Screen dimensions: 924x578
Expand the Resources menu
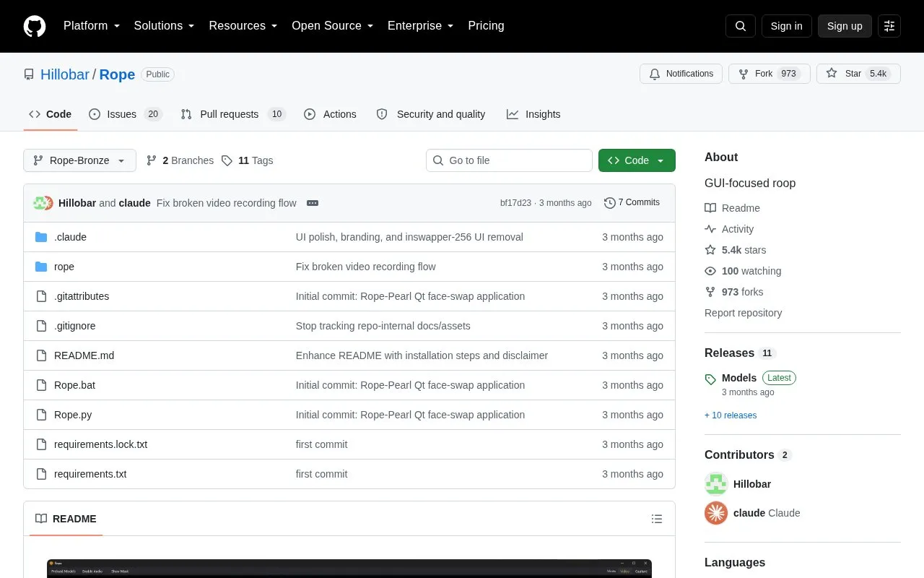pyautogui.click(x=243, y=26)
